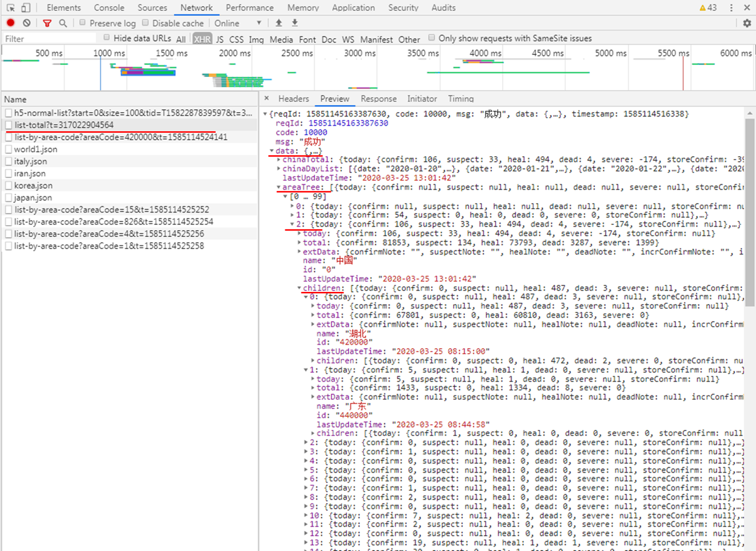This screenshot has width=756, height=551.
Task: Sort requests by the Name column header
Action: click(129, 99)
